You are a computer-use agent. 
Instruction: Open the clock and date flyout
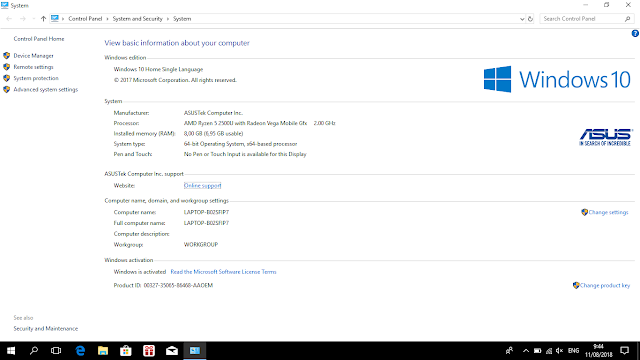click(x=599, y=351)
